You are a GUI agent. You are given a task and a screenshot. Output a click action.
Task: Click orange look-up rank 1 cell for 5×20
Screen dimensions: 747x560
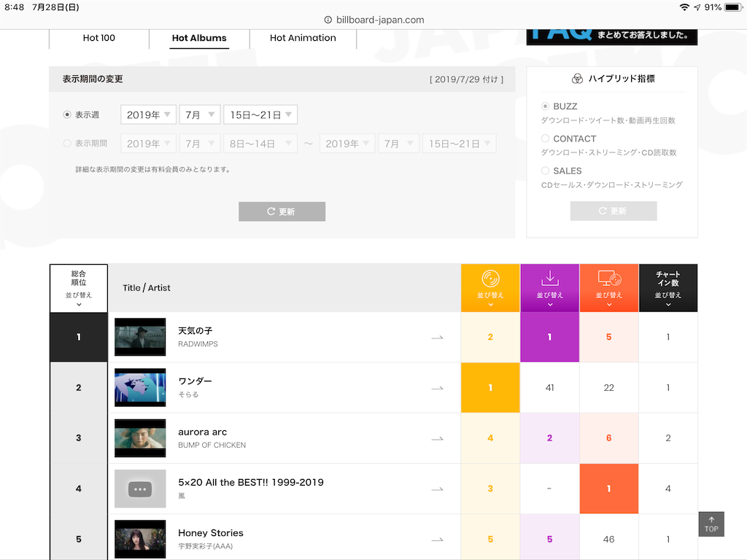point(609,489)
